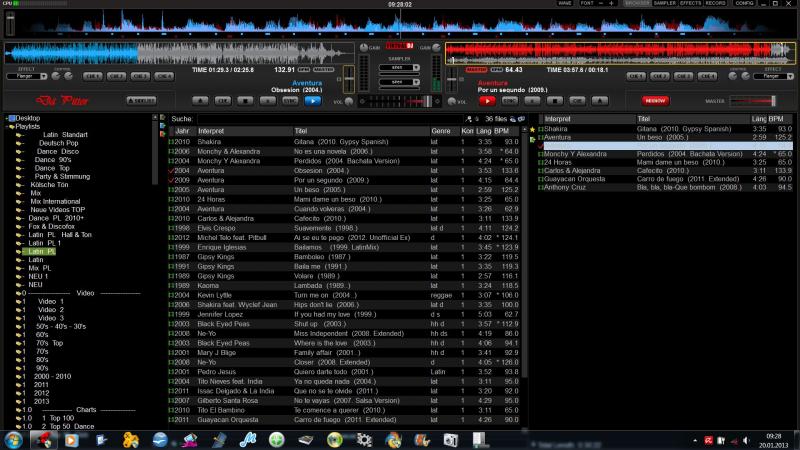Trigger CUE 3 on the right deck
Viewport: 800px width, 450px height.
click(x=683, y=76)
